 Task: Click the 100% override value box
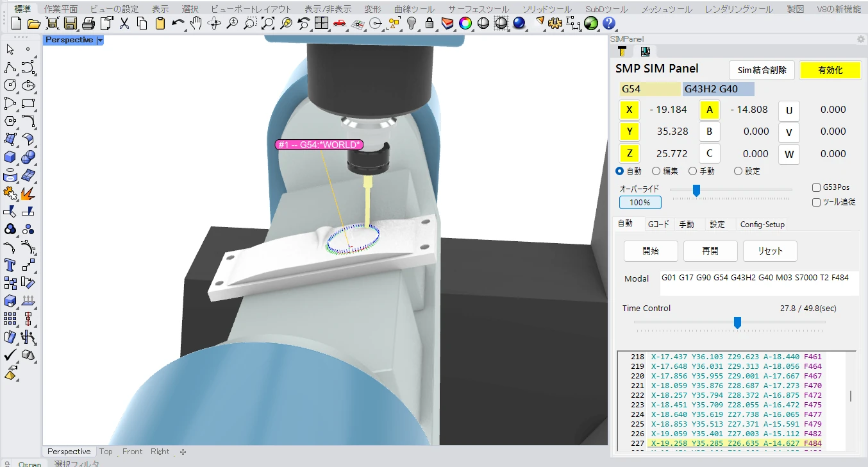tap(640, 202)
